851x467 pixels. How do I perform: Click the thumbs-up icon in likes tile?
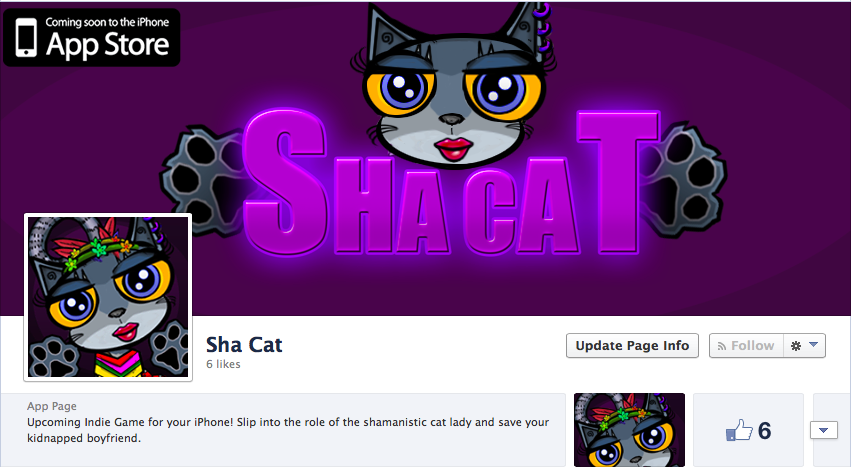(739, 431)
